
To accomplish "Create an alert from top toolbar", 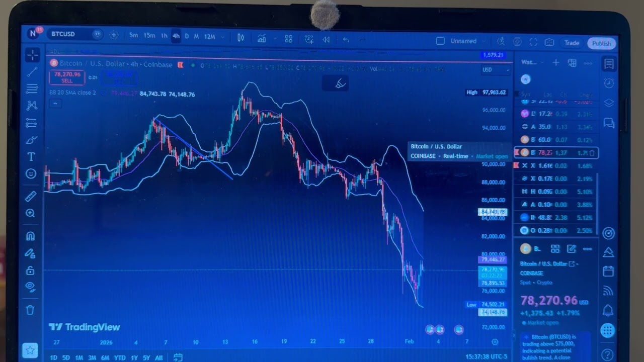I will click(309, 39).
